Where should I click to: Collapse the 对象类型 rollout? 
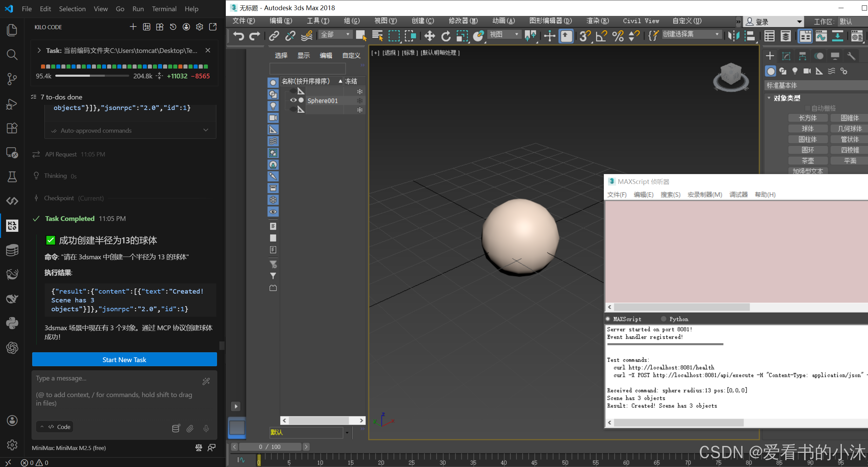(x=769, y=98)
